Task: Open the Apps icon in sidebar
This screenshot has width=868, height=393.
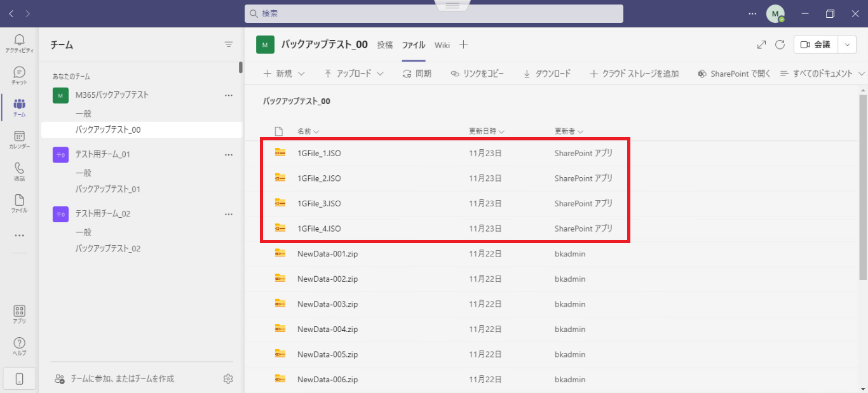Action: [x=19, y=314]
